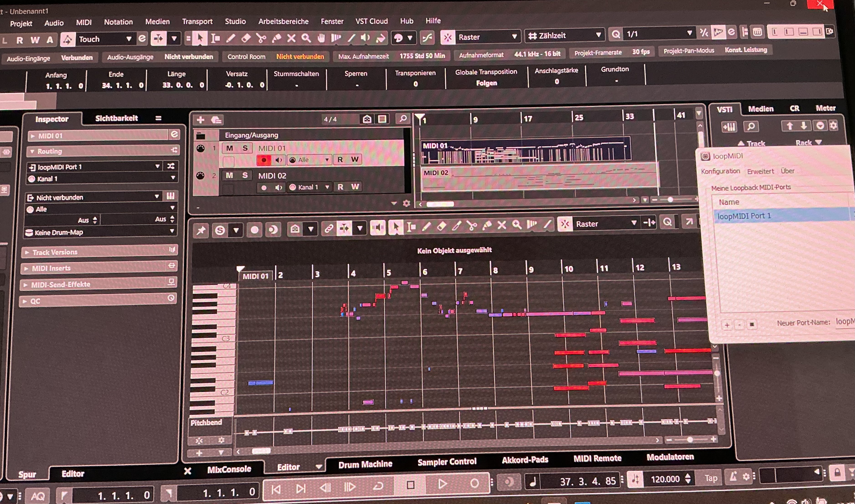Start playback with the Play button

pyautogui.click(x=442, y=484)
